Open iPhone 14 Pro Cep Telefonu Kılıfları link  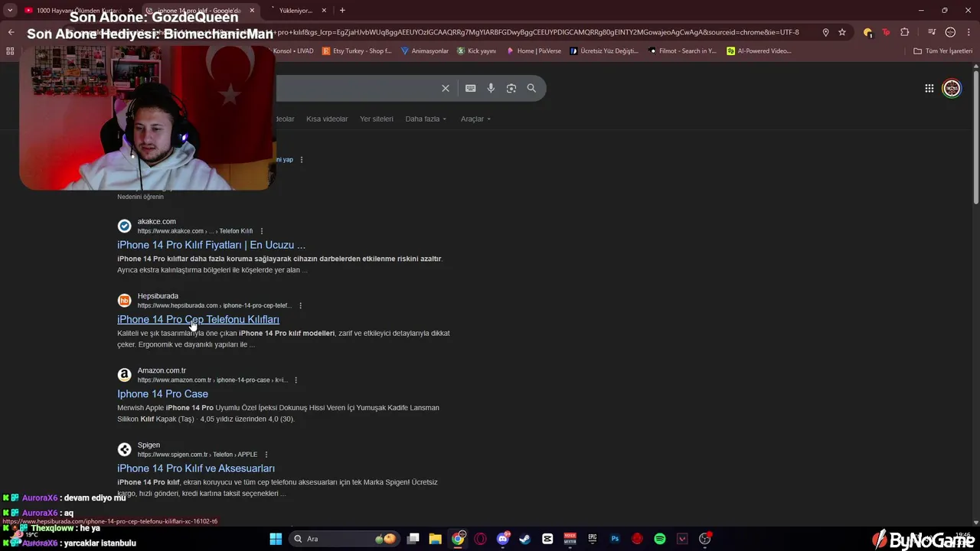(198, 319)
